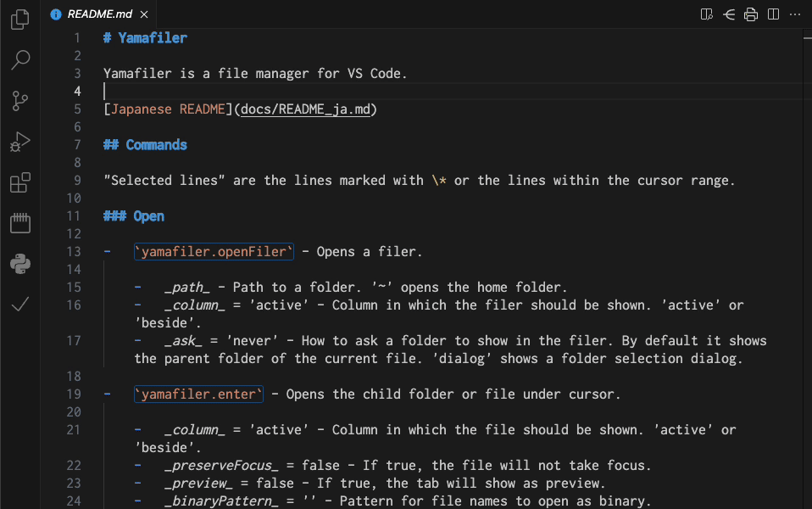Close the README.md tab
This screenshot has width=812, height=509.
pyautogui.click(x=144, y=14)
